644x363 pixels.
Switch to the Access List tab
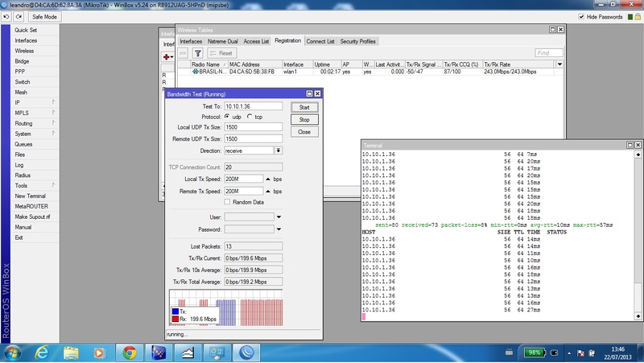pos(256,41)
